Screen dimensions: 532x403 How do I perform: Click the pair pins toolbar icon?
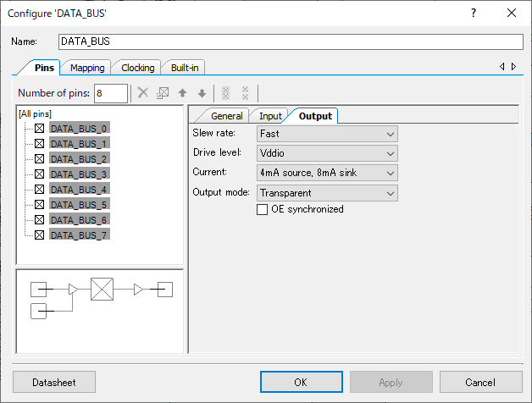coord(225,93)
